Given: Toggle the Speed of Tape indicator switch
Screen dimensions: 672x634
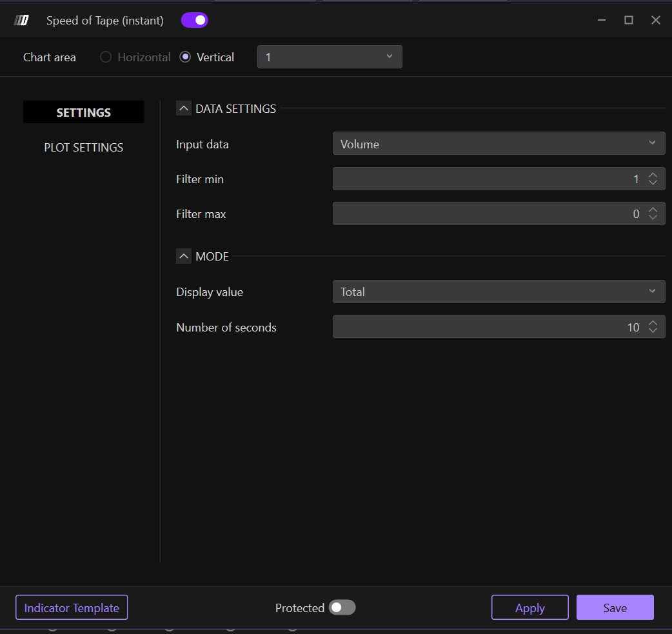Looking at the screenshot, I should click(x=195, y=21).
